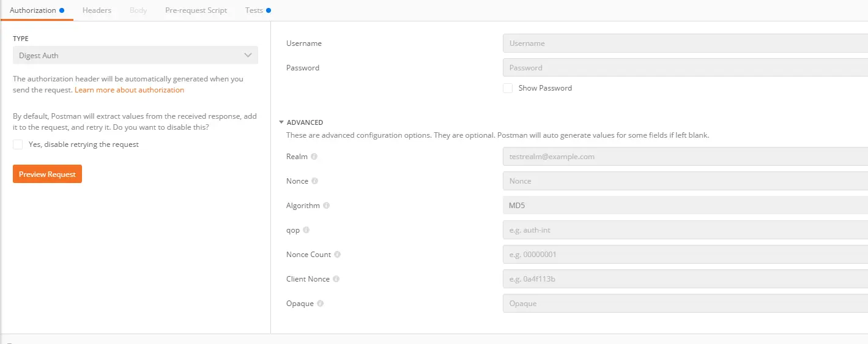This screenshot has height=344, width=868.
Task: Click the info icon next to Nonce
Action: point(314,181)
